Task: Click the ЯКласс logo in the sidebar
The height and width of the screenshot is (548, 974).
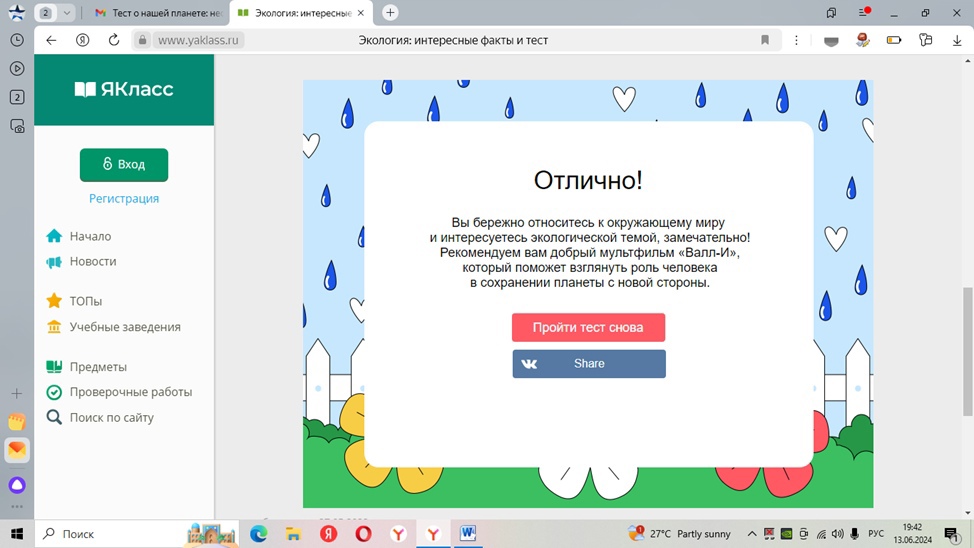Action: coord(124,89)
